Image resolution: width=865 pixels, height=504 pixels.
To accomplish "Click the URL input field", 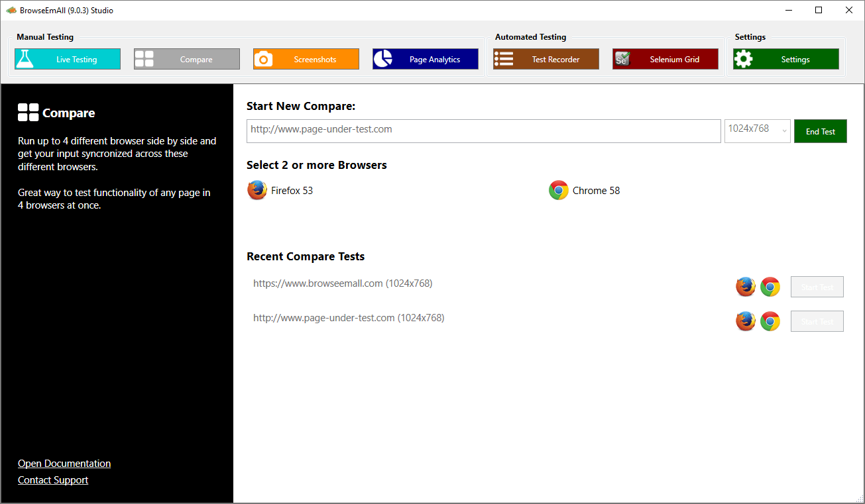I will (x=483, y=130).
